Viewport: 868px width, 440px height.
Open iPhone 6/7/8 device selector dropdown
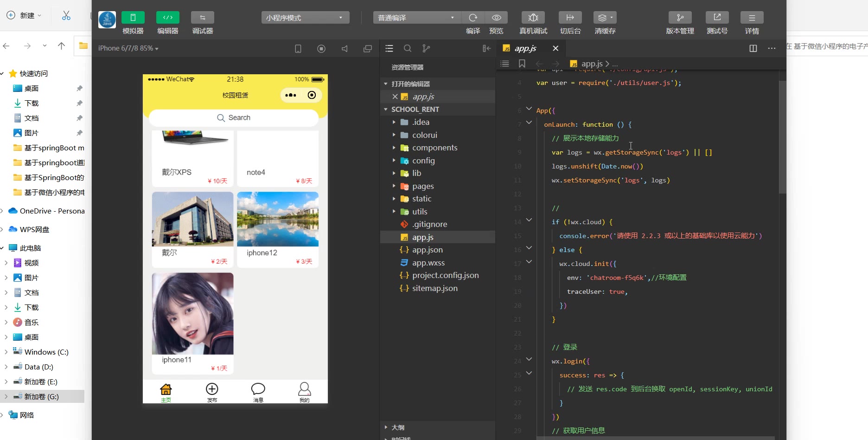click(x=128, y=48)
